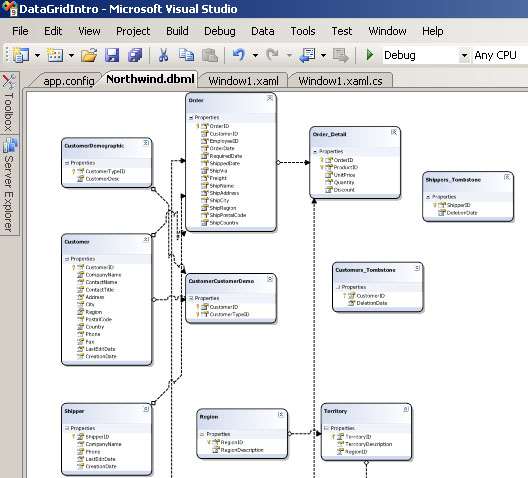The image size is (528, 478).
Task: Click the Redo arrow icon
Action: (272, 55)
